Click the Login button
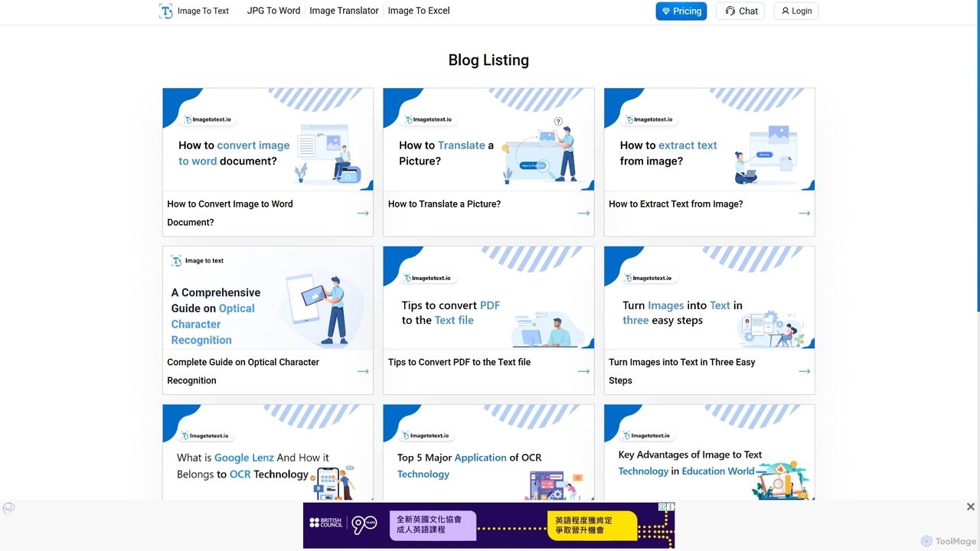The image size is (980, 551). [796, 11]
